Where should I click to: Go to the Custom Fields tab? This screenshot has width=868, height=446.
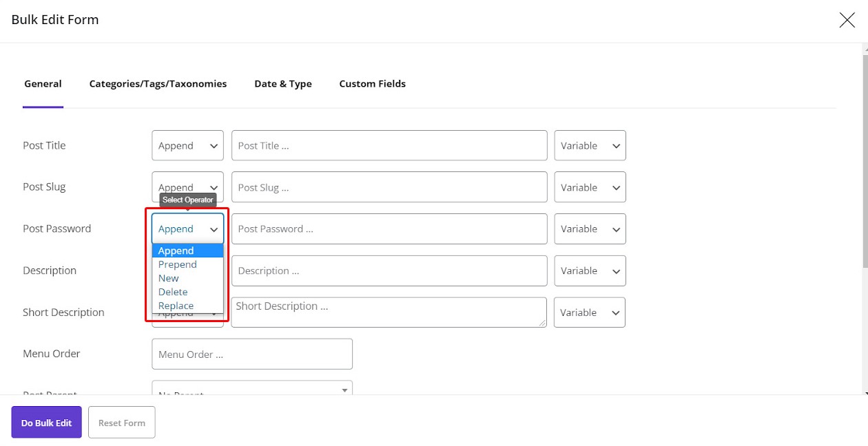372,84
